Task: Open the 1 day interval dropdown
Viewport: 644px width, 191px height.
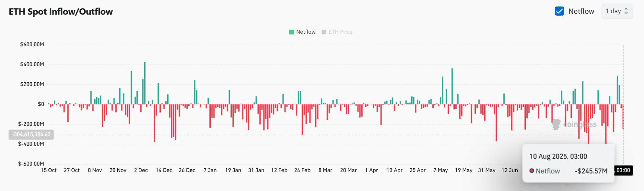Action: 617,11
